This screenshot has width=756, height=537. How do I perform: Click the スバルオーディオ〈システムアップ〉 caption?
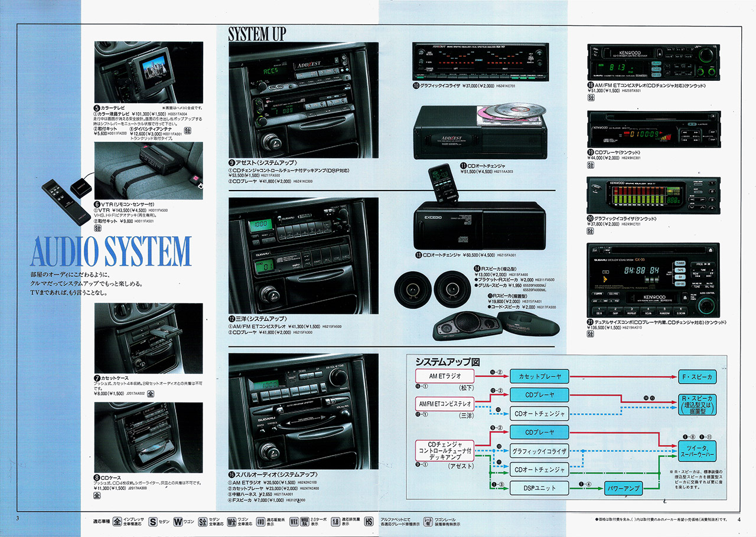pyautogui.click(x=273, y=474)
